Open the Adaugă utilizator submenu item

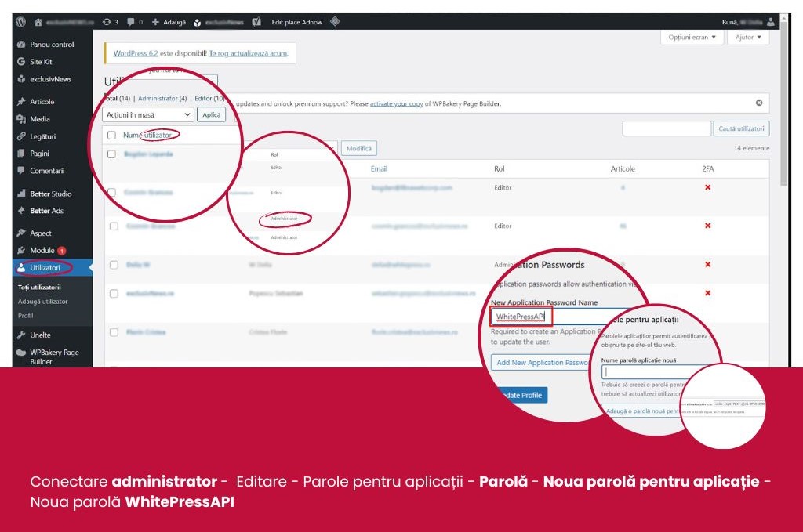43,302
